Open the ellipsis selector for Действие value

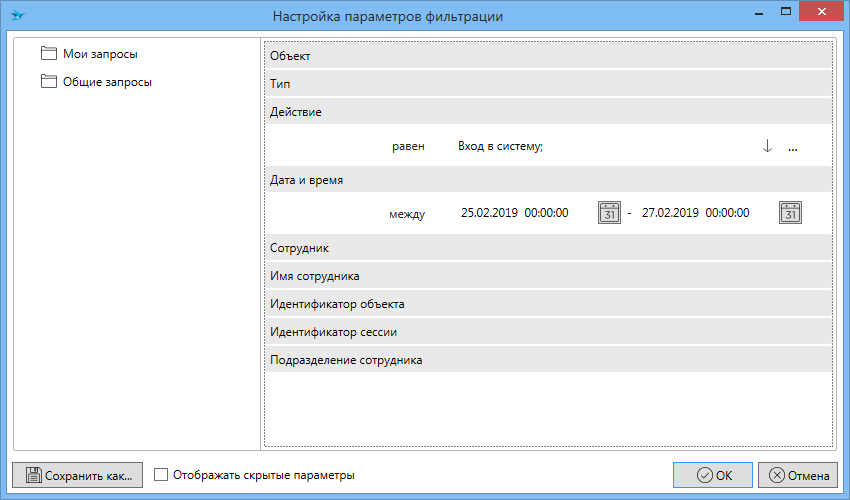[x=793, y=147]
